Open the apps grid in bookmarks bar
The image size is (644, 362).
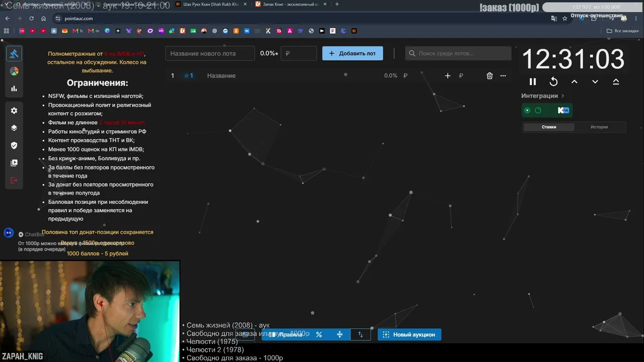point(7,31)
